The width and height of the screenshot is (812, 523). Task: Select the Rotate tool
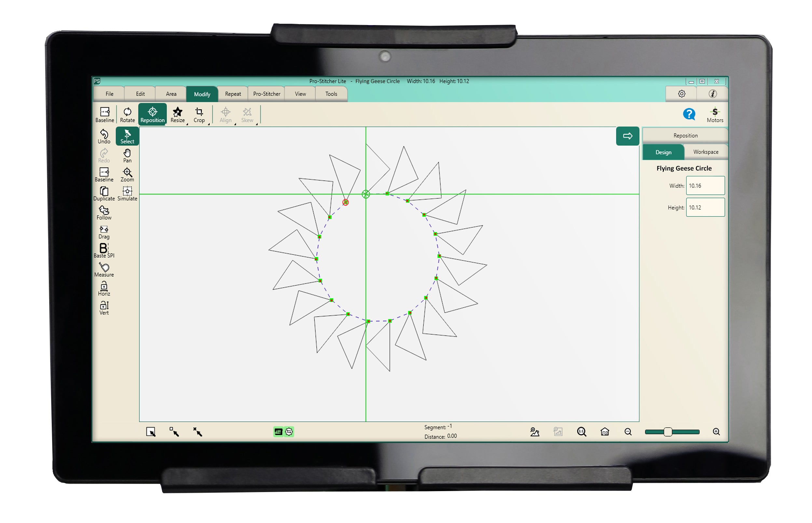pos(128,115)
